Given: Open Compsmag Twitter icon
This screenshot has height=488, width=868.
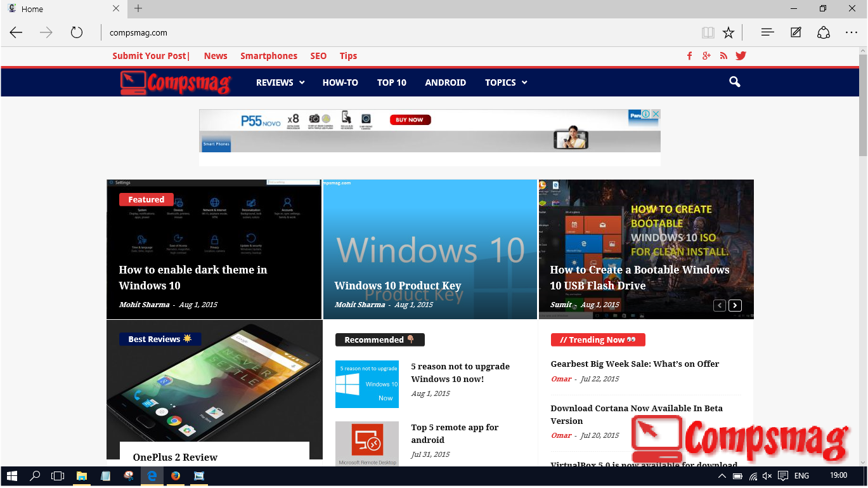Looking at the screenshot, I should [x=741, y=56].
